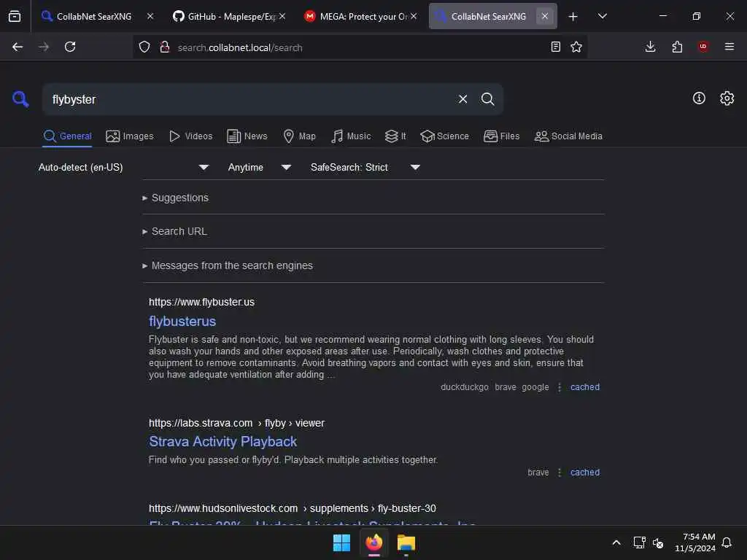
Task: Open the flybusterus result link
Action: click(182, 322)
